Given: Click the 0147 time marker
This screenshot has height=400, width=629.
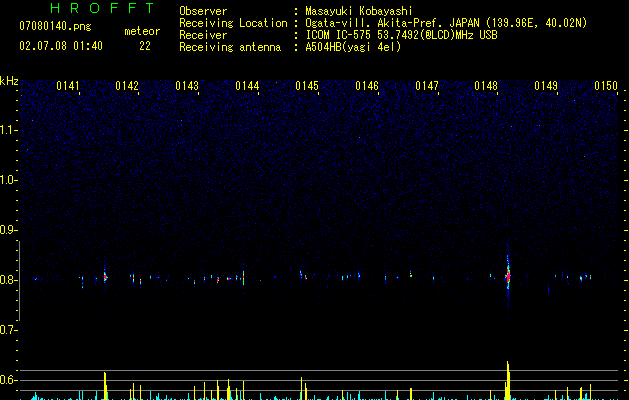Looking at the screenshot, I should [427, 86].
